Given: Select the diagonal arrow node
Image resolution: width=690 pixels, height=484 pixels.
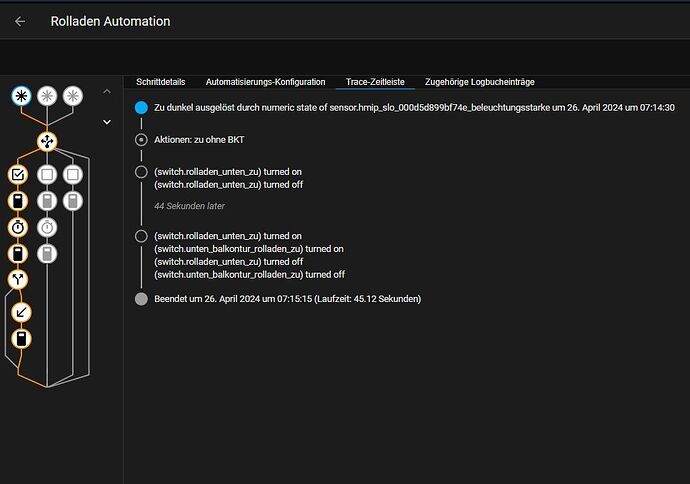Looking at the screenshot, I should pos(21,313).
